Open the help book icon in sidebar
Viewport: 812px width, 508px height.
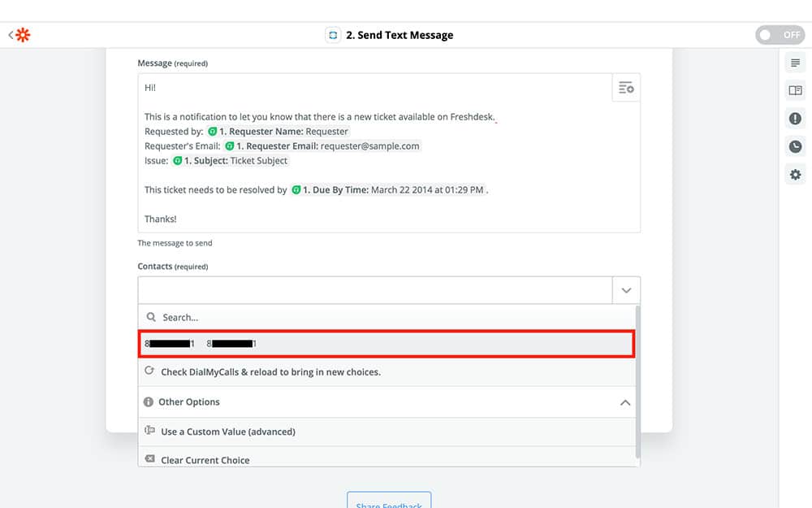point(795,91)
